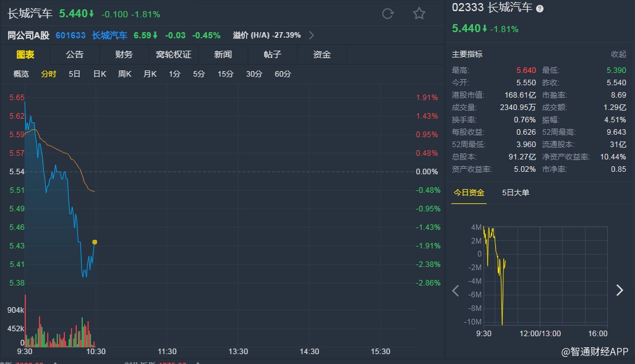Switch to the 财务 tab

pos(124,54)
